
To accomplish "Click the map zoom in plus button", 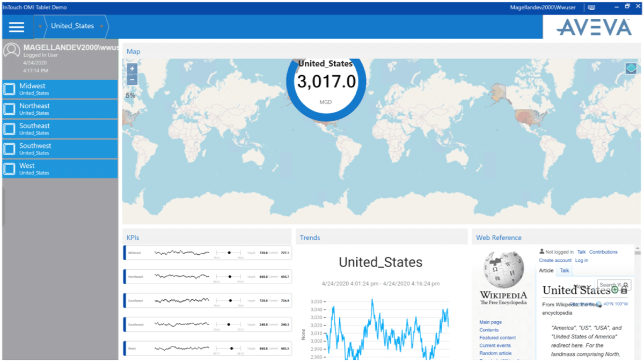I will (132, 69).
